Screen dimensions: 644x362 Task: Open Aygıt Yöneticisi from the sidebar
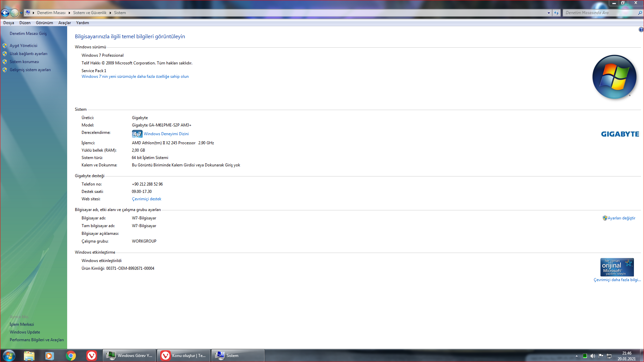pyautogui.click(x=24, y=46)
